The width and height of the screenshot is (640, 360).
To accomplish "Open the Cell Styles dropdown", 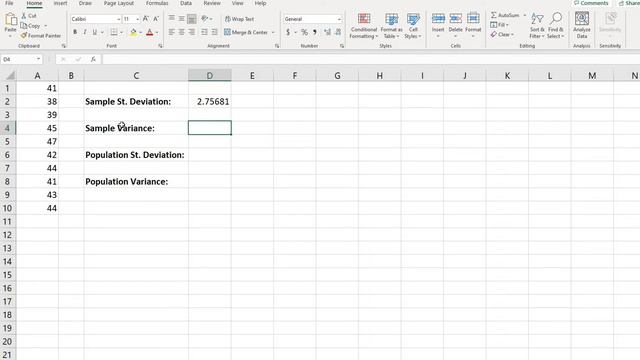I will [413, 25].
